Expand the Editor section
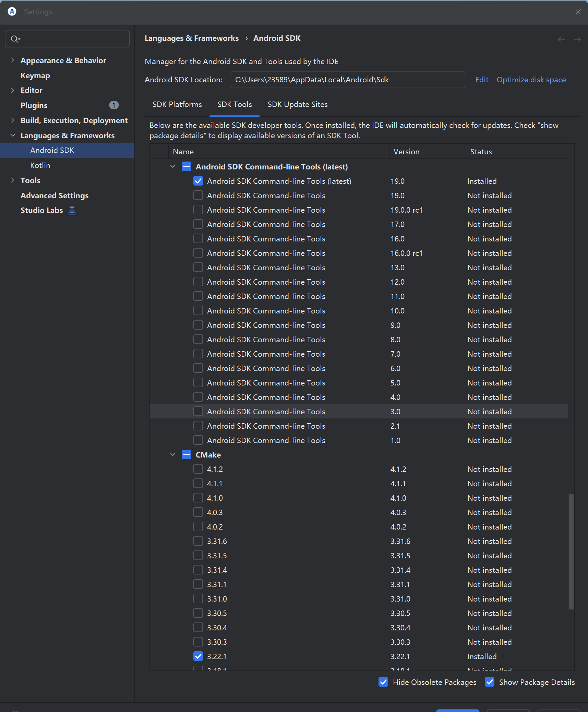The width and height of the screenshot is (588, 712). 13,90
